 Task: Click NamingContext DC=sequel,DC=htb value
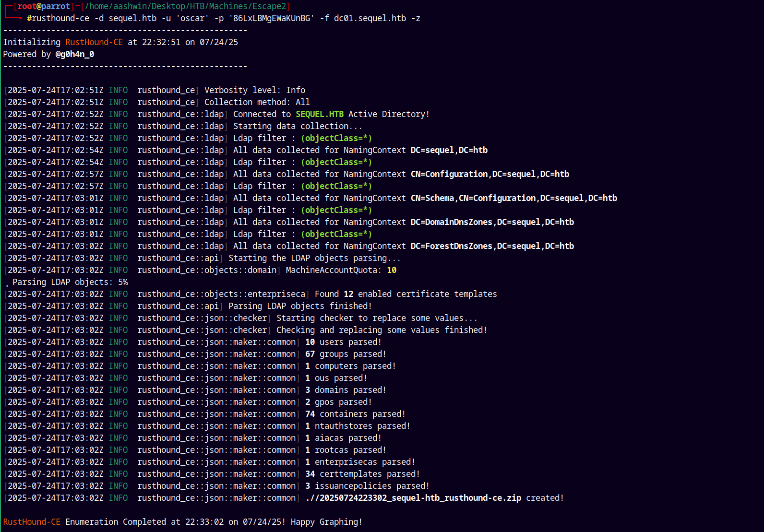[449, 150]
